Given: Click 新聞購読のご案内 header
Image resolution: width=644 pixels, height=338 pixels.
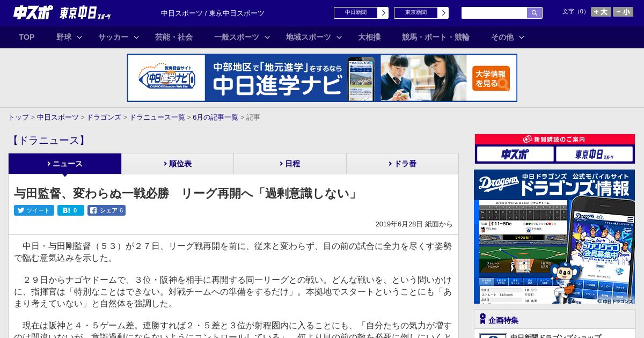Looking at the screenshot, I should tap(554, 139).
